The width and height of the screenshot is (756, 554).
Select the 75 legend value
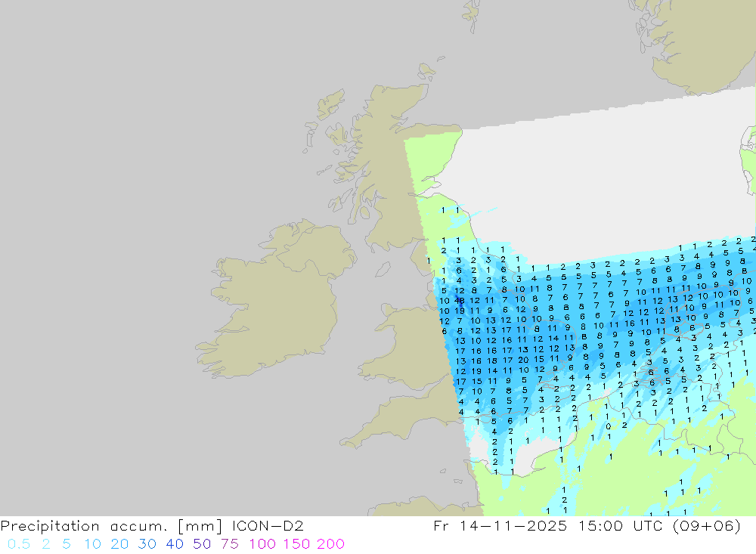230,544
